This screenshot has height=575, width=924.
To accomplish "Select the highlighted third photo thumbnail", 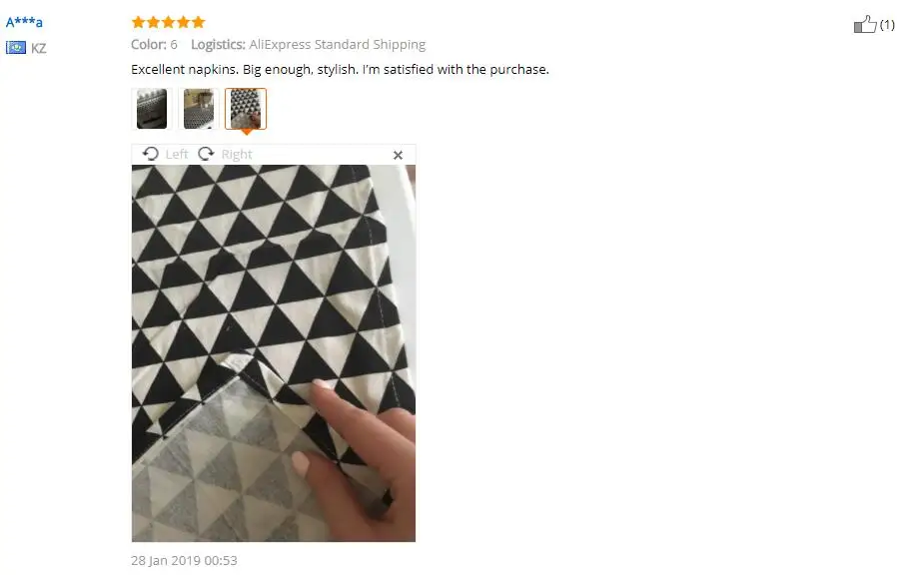I will tap(246, 109).
